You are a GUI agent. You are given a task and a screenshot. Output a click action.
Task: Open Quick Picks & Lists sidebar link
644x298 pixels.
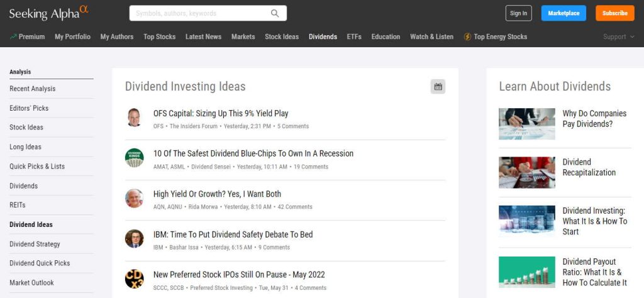tap(37, 167)
